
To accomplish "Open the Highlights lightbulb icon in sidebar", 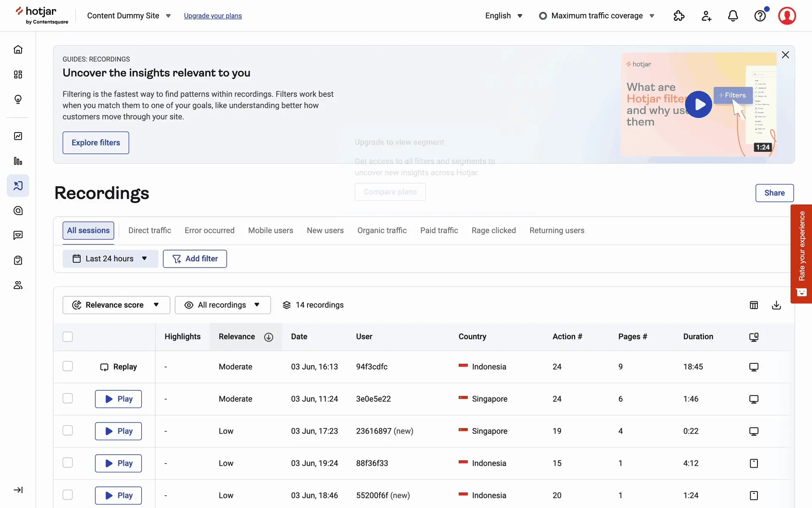I will (x=18, y=99).
